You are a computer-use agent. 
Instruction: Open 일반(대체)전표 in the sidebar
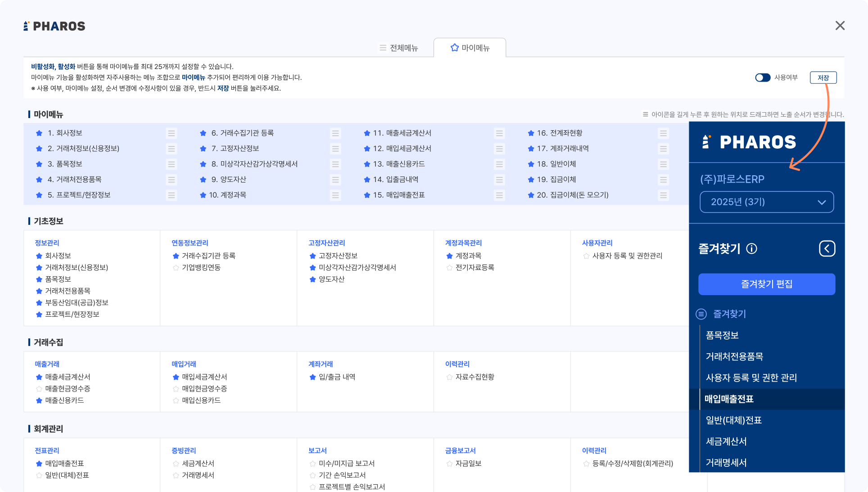click(733, 420)
